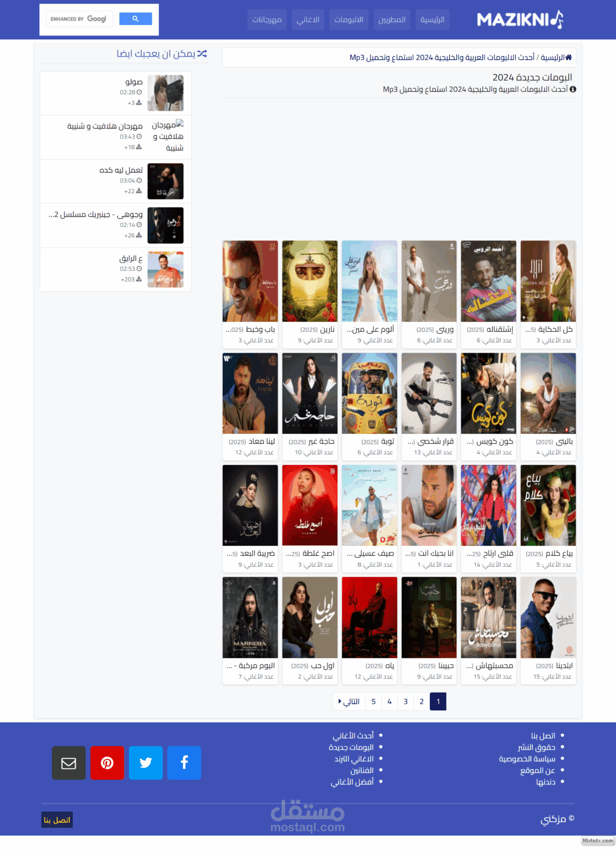Screen dimensions: 616x851
Task: Open the الالبومات nav tab
Action: click(348, 19)
